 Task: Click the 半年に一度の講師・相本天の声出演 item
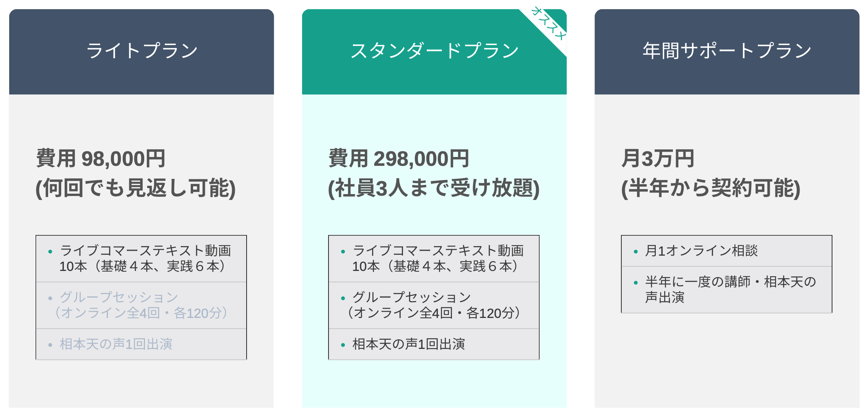click(730, 289)
